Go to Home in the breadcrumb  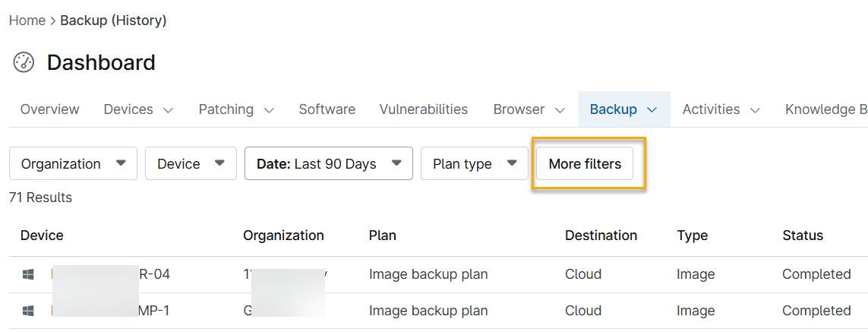(27, 21)
